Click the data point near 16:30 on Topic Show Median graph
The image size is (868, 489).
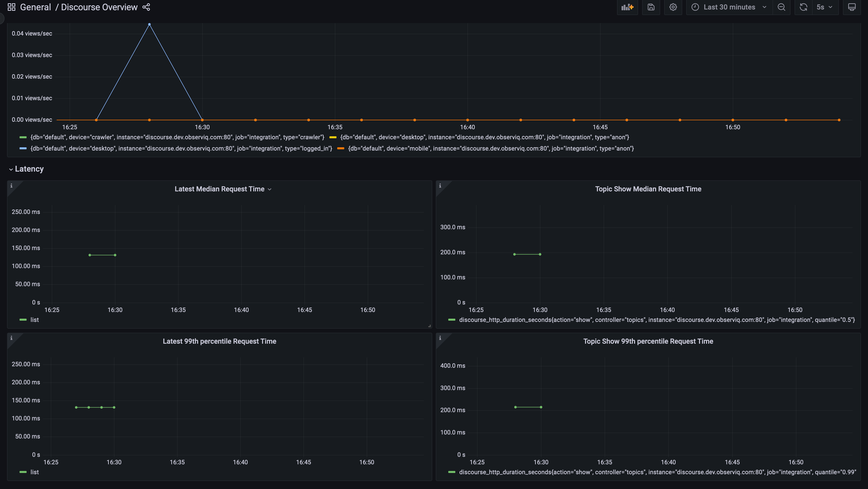(x=540, y=254)
